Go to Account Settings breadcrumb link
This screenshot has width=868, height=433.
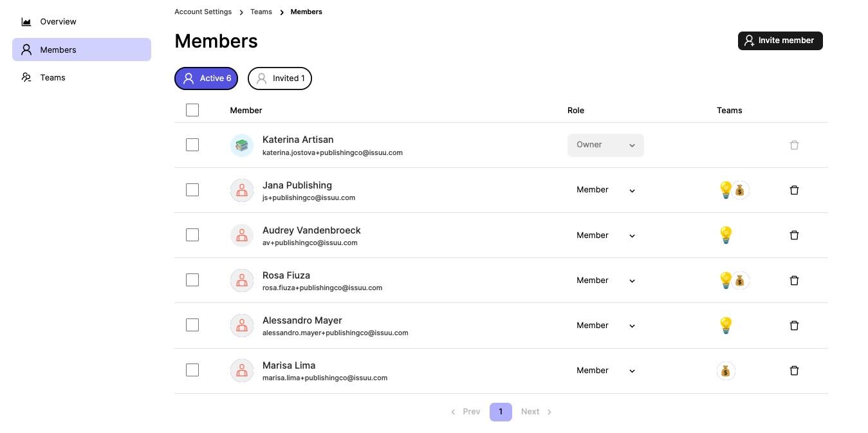point(203,12)
